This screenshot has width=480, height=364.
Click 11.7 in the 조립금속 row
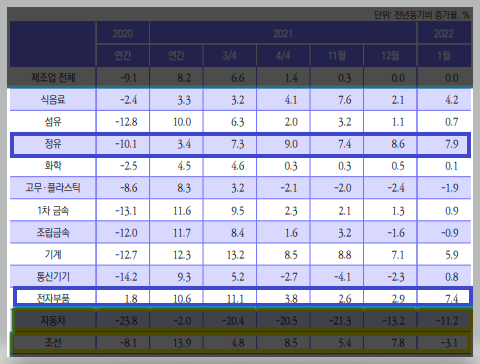click(x=182, y=233)
